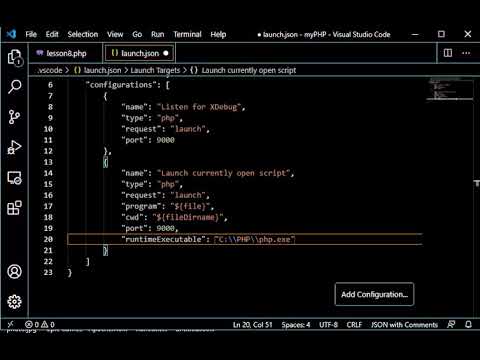480x360 pixels.
Task: Click line number 13 in gutter
Action: pos(48,162)
